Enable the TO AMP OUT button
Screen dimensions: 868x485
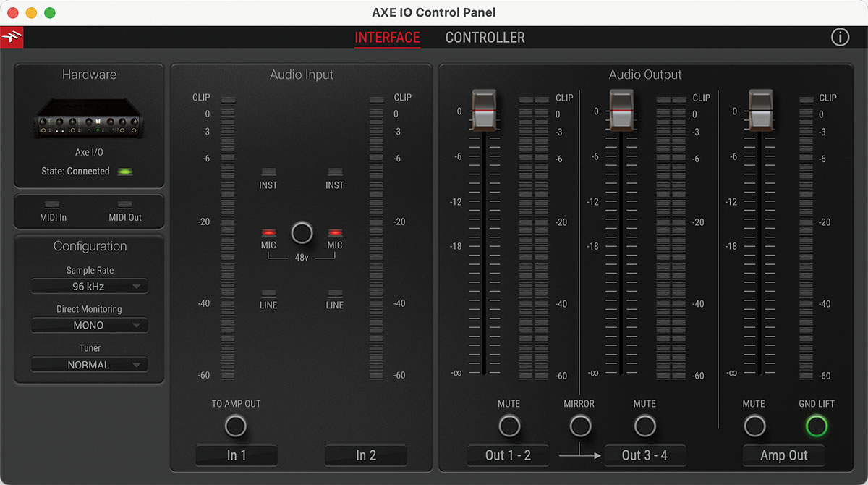click(236, 426)
